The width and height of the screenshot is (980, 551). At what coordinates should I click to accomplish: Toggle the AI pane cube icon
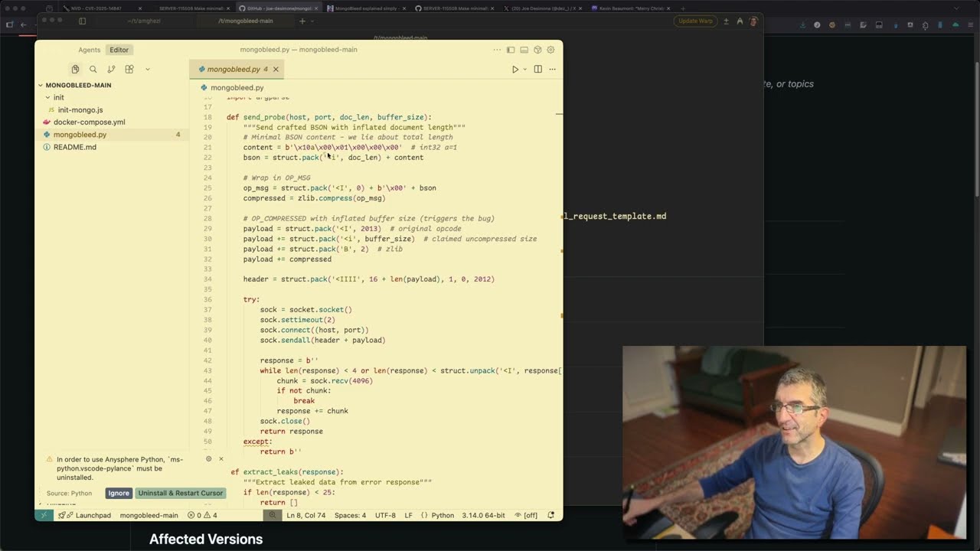[x=537, y=50]
